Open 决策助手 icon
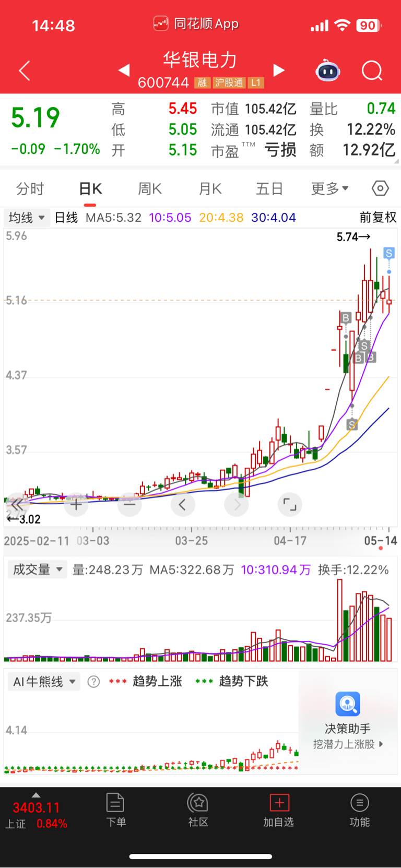This screenshot has width=401, height=868. 348,704
